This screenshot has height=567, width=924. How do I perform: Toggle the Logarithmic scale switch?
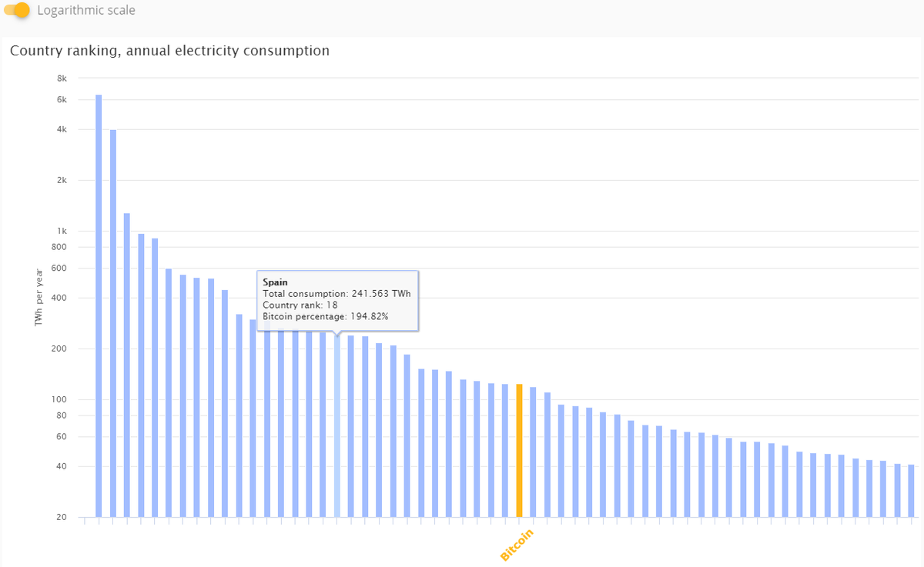click(x=17, y=11)
